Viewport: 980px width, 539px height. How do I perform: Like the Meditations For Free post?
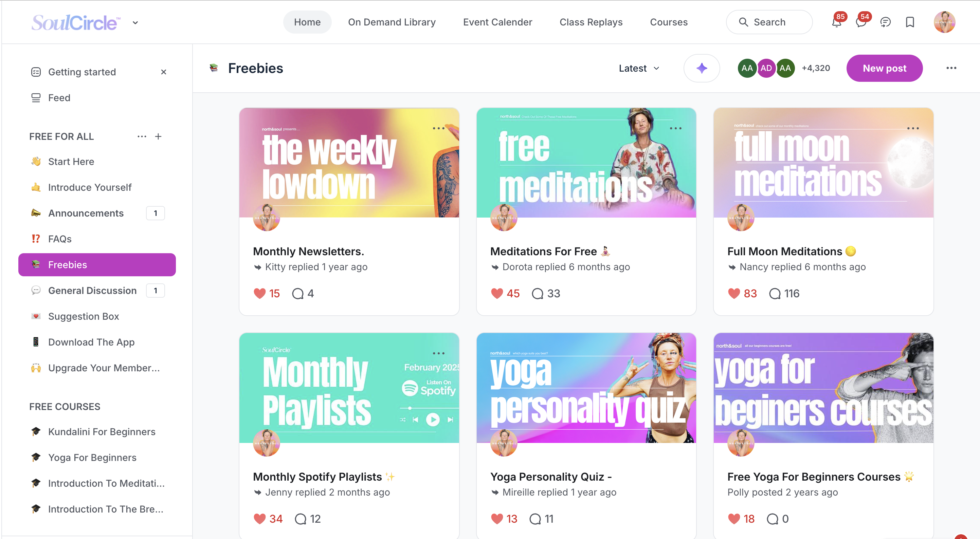[497, 293]
